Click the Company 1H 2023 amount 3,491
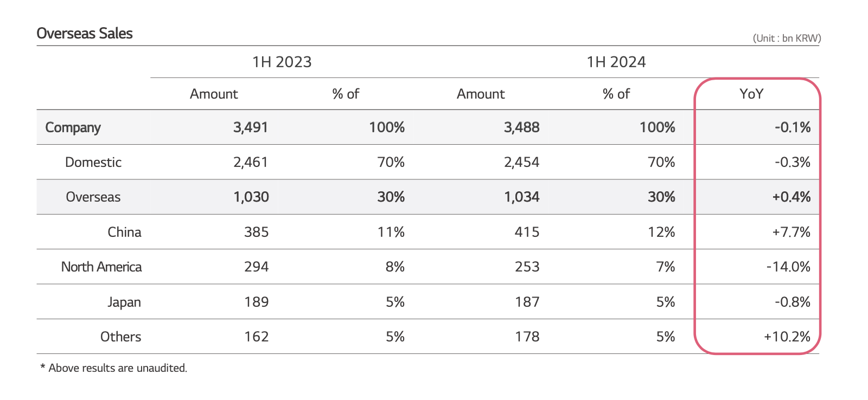 pyautogui.click(x=251, y=127)
